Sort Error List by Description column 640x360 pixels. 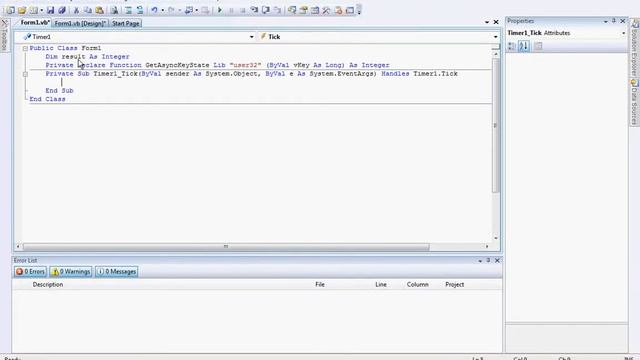(x=48, y=284)
